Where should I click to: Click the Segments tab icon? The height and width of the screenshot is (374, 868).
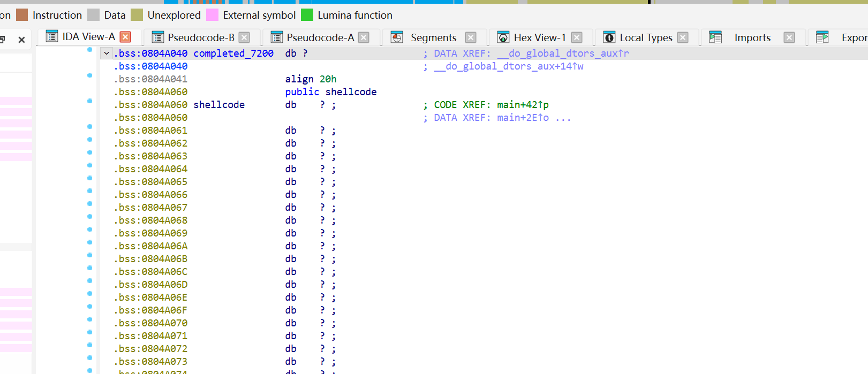point(397,37)
